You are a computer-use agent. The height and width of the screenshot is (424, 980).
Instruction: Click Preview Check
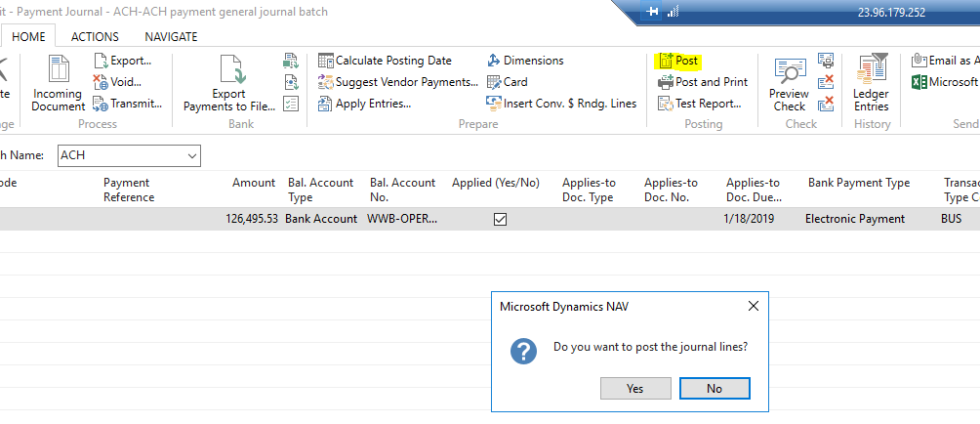click(789, 83)
